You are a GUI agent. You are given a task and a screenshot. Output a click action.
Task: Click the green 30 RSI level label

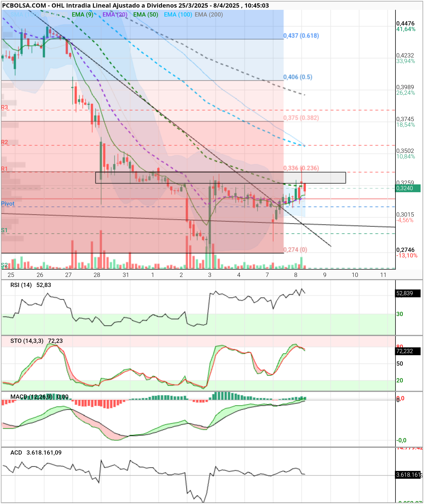(x=400, y=314)
